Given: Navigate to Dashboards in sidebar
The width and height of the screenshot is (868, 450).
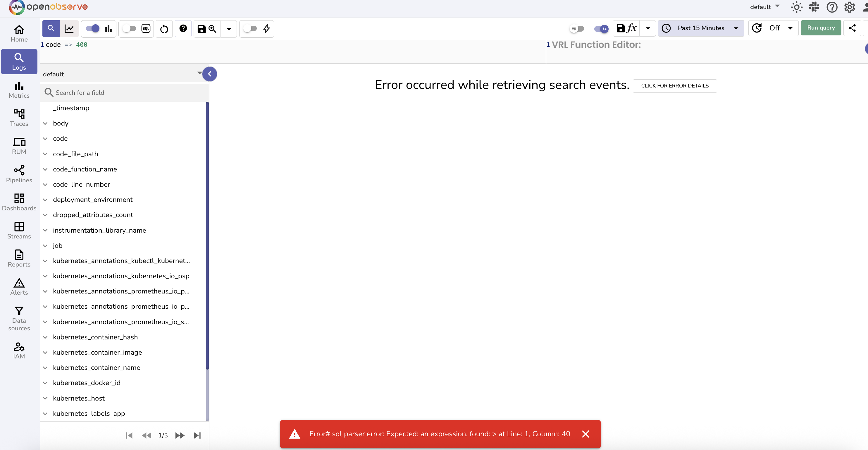Looking at the screenshot, I should [x=19, y=202].
